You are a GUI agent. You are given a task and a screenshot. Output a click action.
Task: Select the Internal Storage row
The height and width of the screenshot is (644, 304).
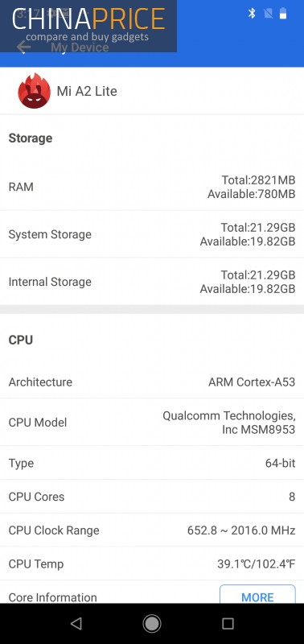coord(152,282)
